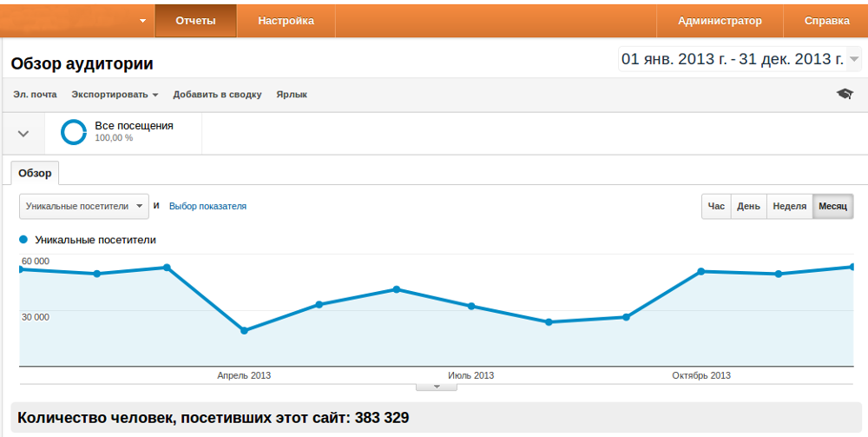Viewport: 868px width, 437px height.
Task: Open the Отчеты tab
Action: (195, 21)
